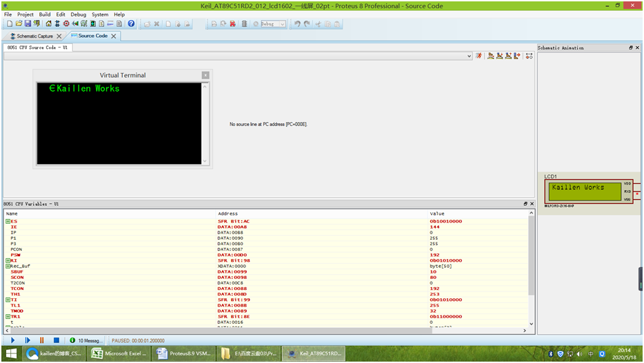Expand the ES variable row
This screenshot has width=644, height=363.
click(x=8, y=221)
